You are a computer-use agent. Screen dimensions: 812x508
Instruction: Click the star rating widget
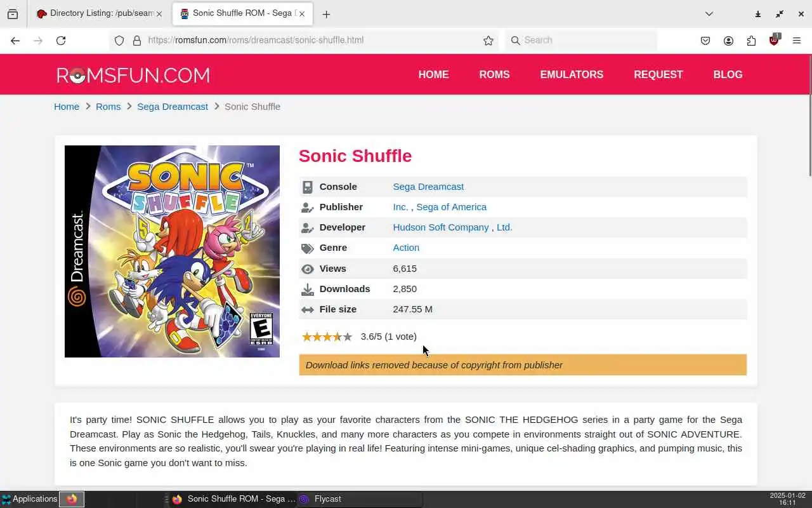[327, 337]
